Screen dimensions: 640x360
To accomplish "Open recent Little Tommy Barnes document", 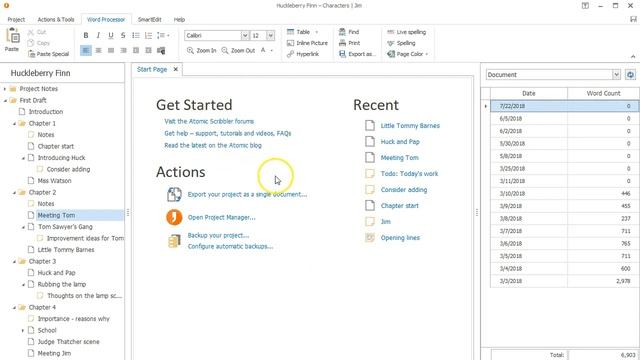I will coord(410,126).
